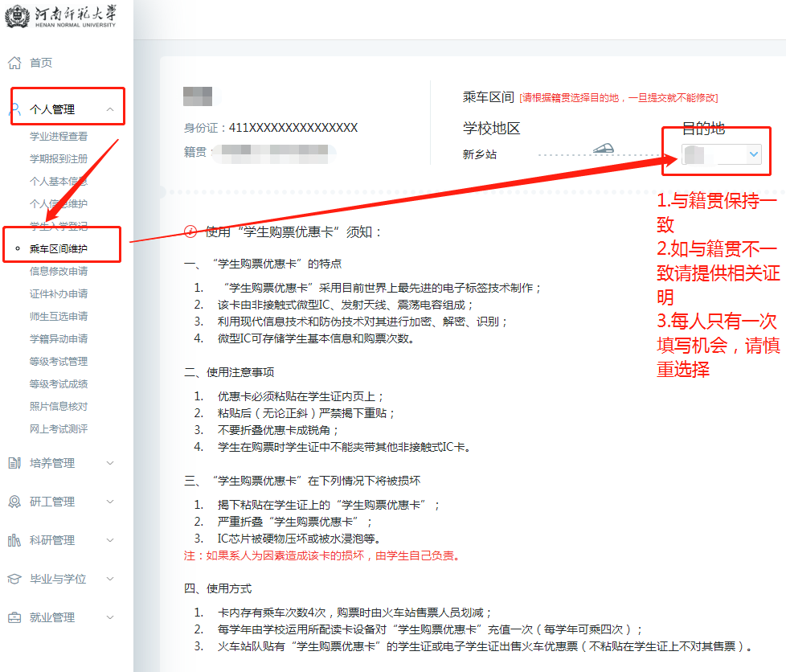Go to 学期报到注册
Viewport: 786px width, 672px height.
(x=59, y=159)
